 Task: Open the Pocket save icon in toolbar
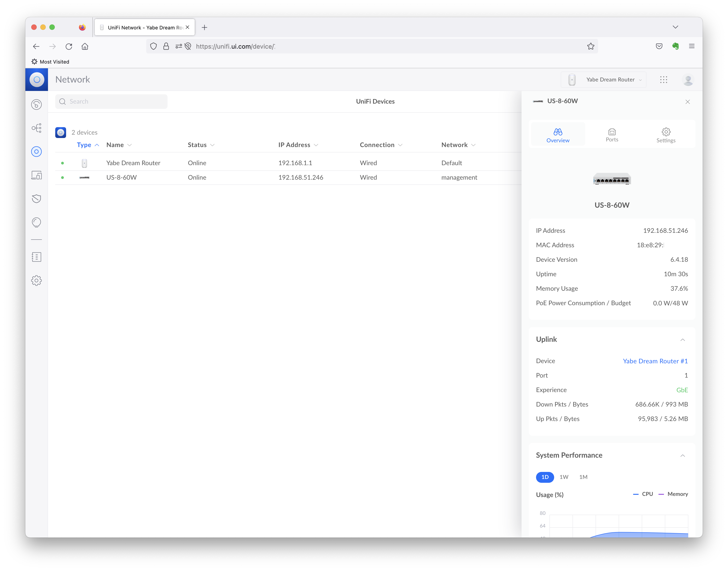(659, 46)
